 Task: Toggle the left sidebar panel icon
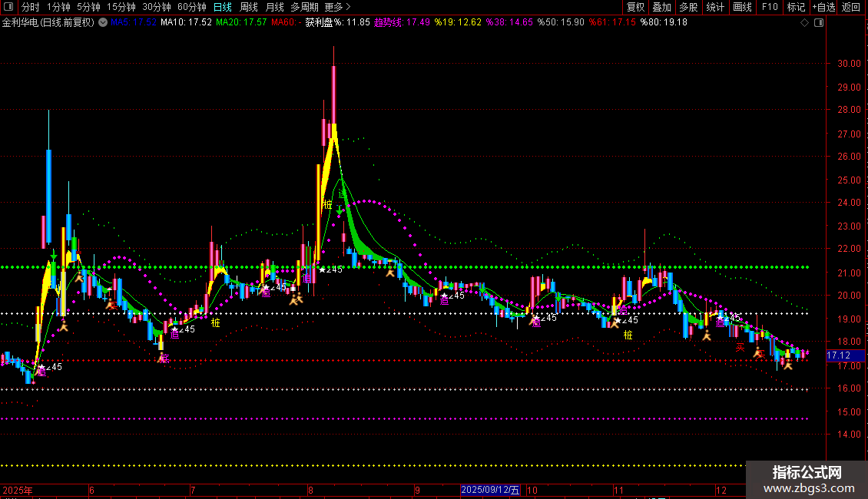(8, 7)
